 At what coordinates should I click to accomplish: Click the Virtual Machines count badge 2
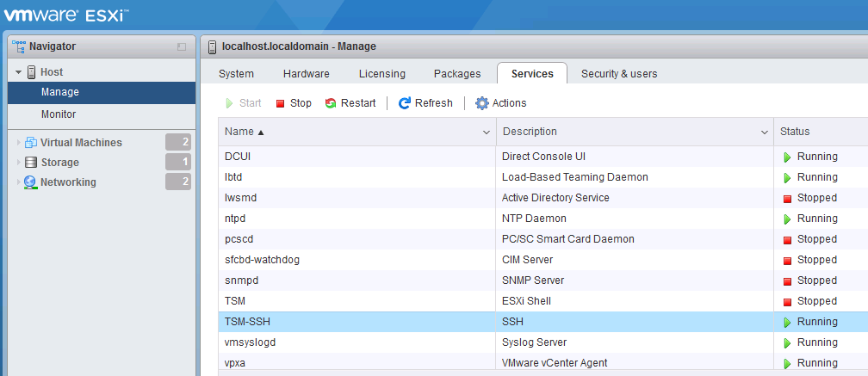pyautogui.click(x=178, y=142)
